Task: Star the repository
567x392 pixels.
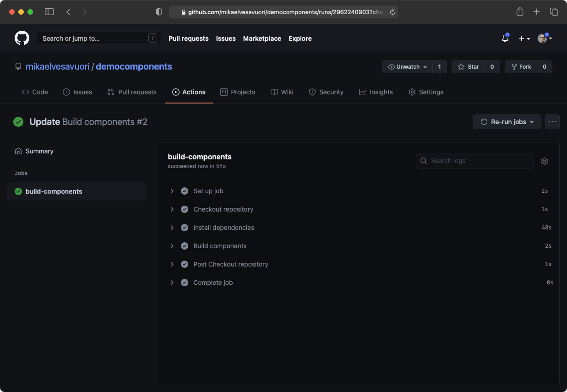Action: click(x=468, y=67)
